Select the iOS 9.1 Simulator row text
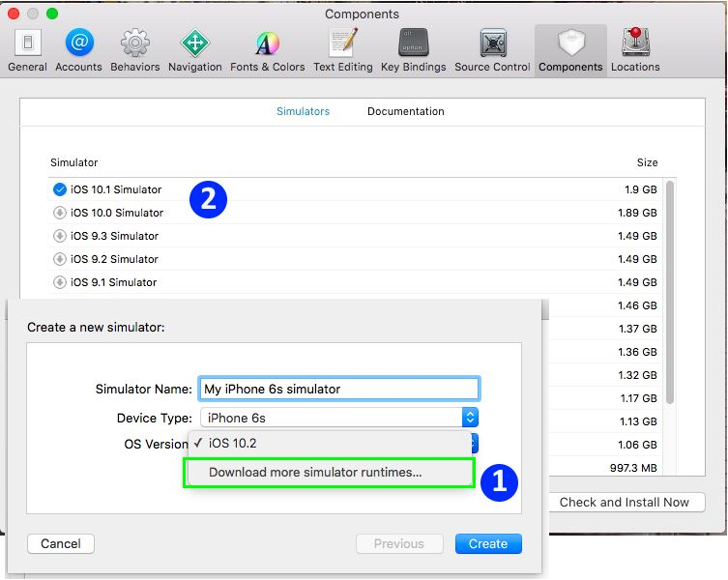Viewport: 728px width, 580px height. point(114,282)
